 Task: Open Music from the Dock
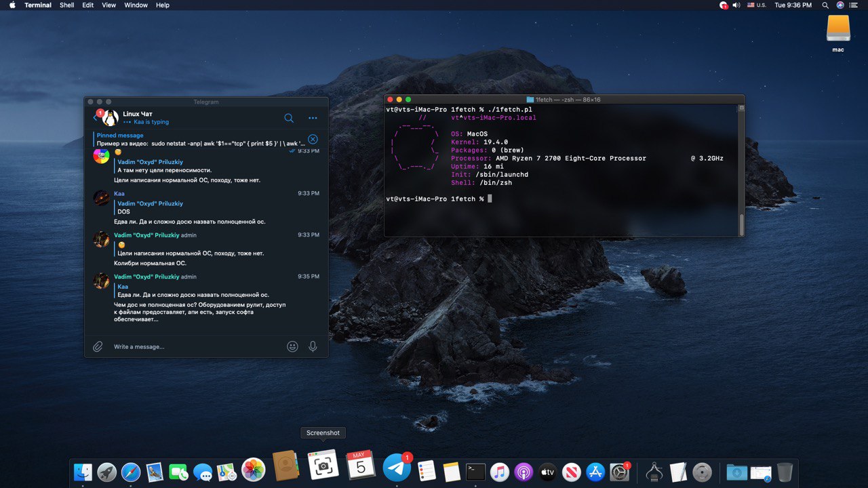[x=500, y=472]
